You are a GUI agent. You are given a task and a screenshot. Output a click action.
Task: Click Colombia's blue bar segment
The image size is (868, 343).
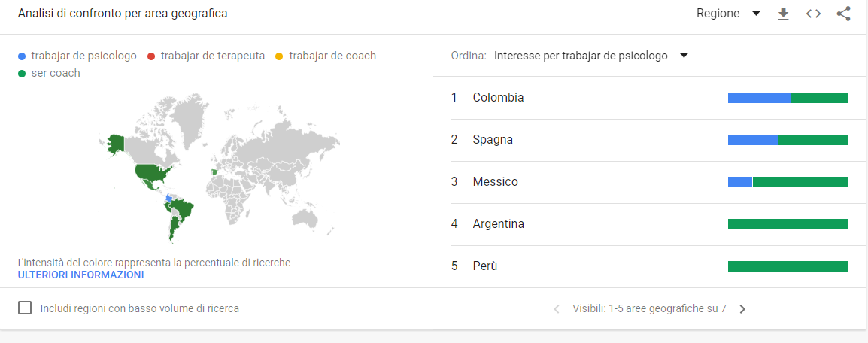coord(758,98)
